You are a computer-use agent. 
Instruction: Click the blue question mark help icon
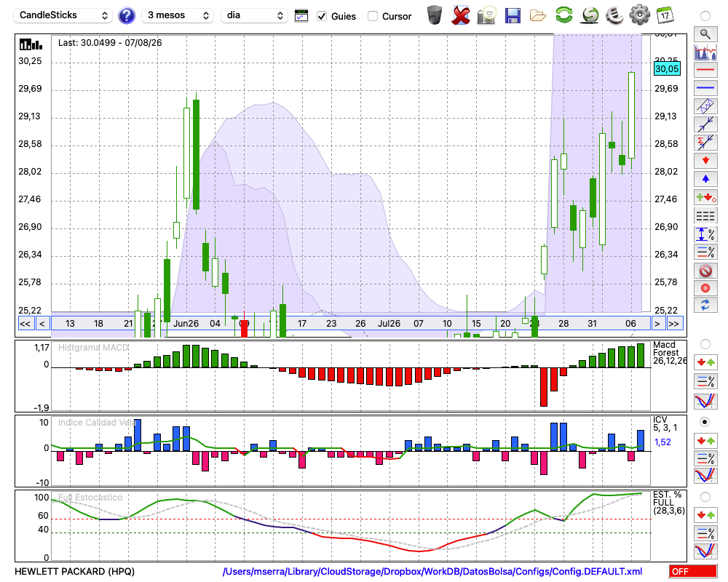point(126,16)
